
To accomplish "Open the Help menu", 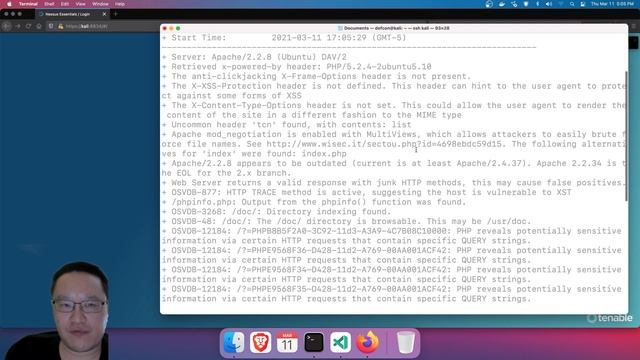I will click(x=120, y=4).
